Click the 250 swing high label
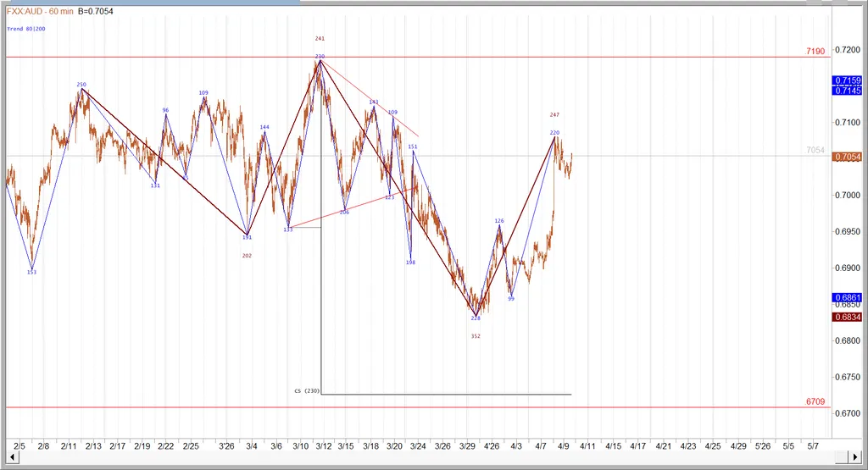The width and height of the screenshot is (868, 470). click(x=81, y=85)
